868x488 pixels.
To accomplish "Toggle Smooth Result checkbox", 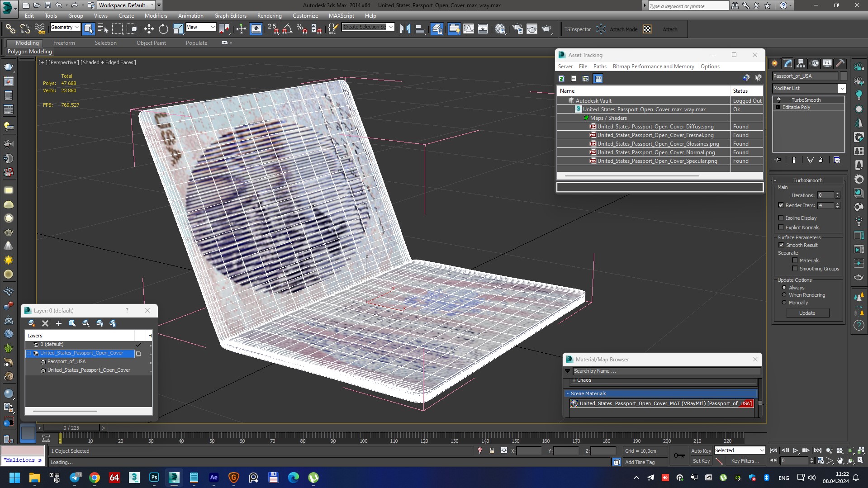I will tap(781, 245).
